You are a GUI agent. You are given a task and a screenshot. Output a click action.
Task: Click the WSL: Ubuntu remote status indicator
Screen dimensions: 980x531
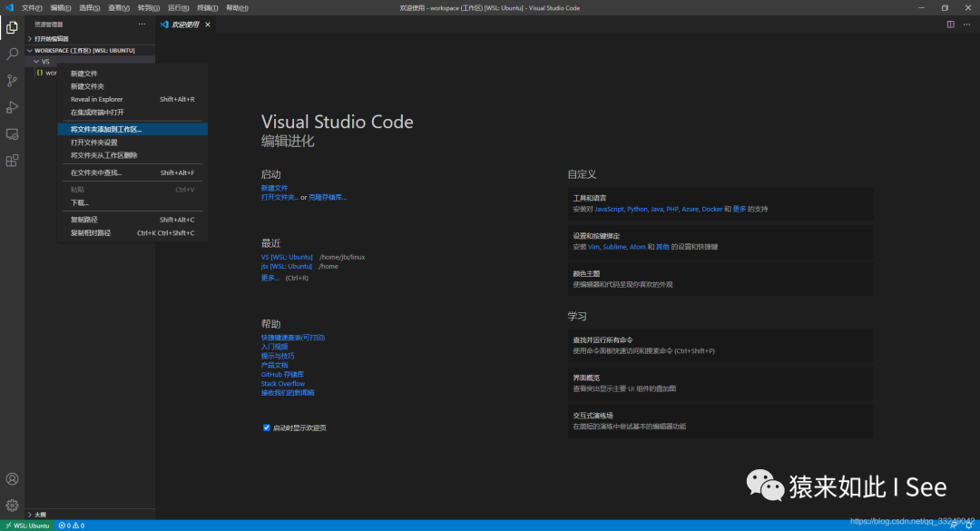pyautogui.click(x=27, y=526)
